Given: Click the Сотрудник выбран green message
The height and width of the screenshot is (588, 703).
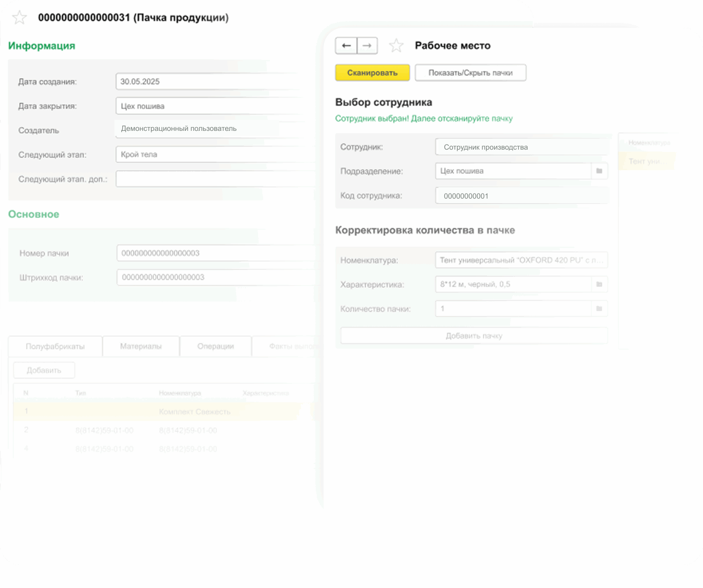Looking at the screenshot, I should pyautogui.click(x=424, y=119).
